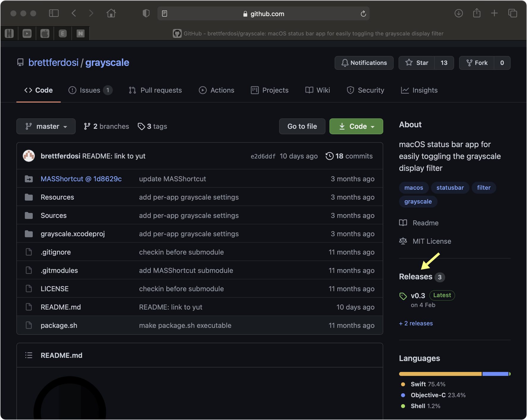View the 3 tags link

152,126
